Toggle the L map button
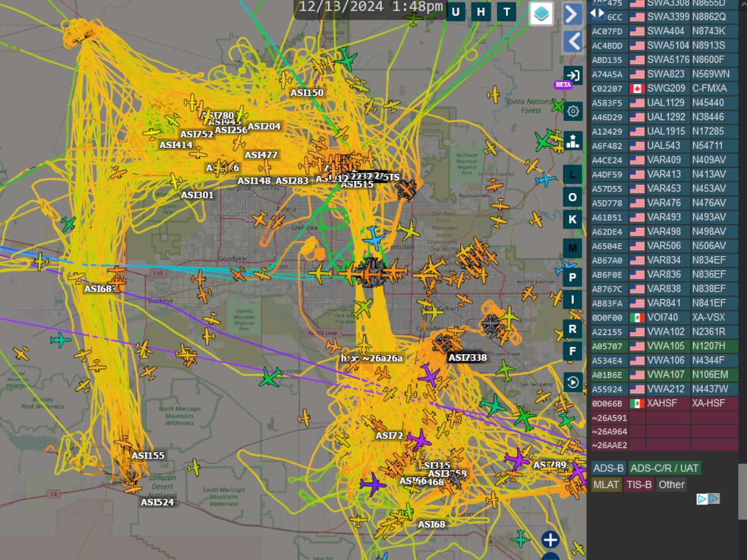747x560 pixels. 573,174
